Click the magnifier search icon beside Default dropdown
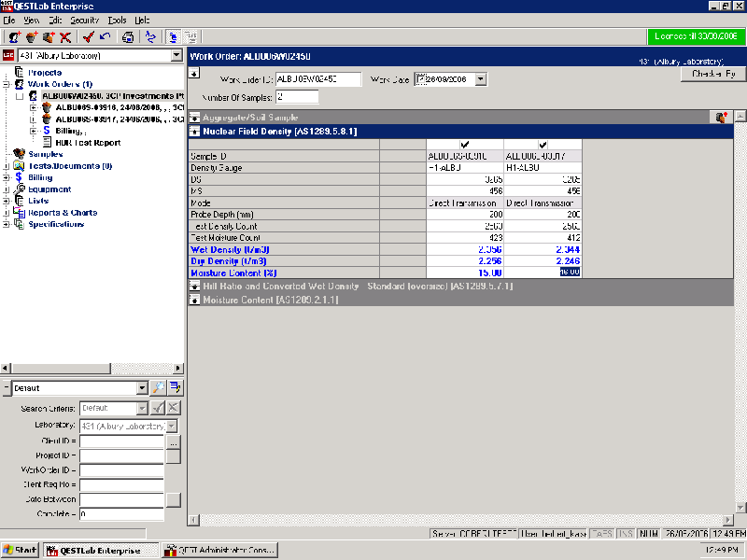Viewport: 747px width, 560px height. tap(159, 387)
